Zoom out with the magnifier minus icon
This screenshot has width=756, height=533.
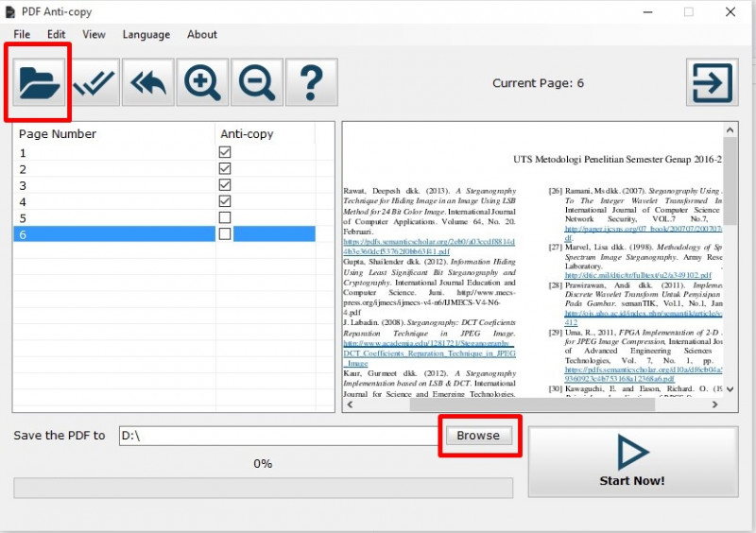257,82
